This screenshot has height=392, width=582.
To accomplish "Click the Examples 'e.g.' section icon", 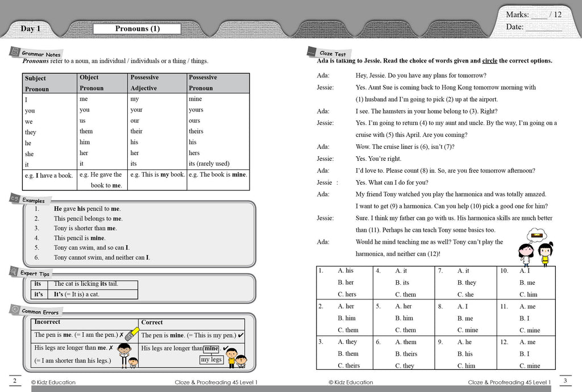I will click(15, 198).
